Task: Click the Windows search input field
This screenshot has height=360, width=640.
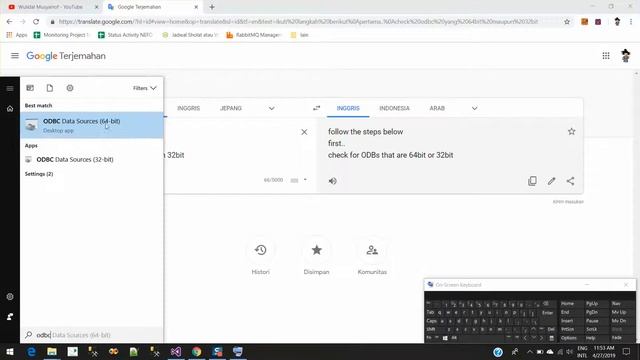Action: pyautogui.click(x=92, y=335)
